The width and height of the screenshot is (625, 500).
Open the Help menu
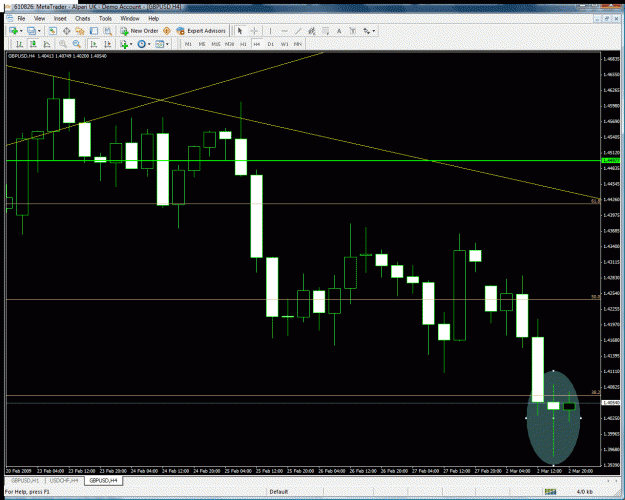coord(153,18)
